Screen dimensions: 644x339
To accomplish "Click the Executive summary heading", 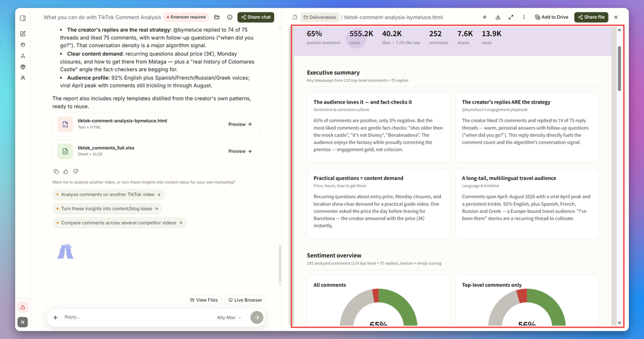I will coord(333,73).
